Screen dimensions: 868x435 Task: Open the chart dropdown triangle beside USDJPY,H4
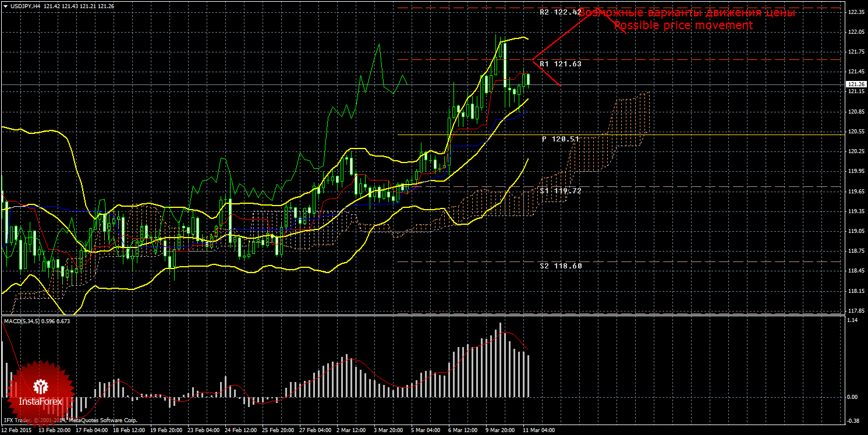tap(5, 6)
